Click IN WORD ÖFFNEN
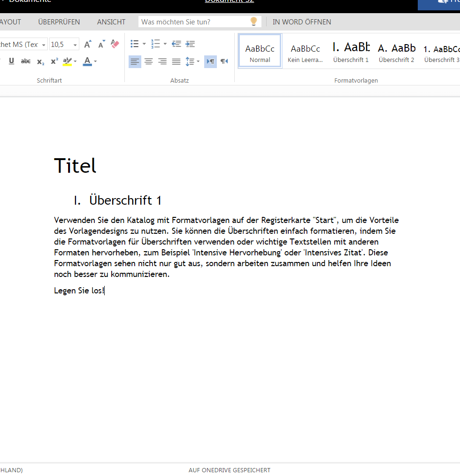 point(302,22)
